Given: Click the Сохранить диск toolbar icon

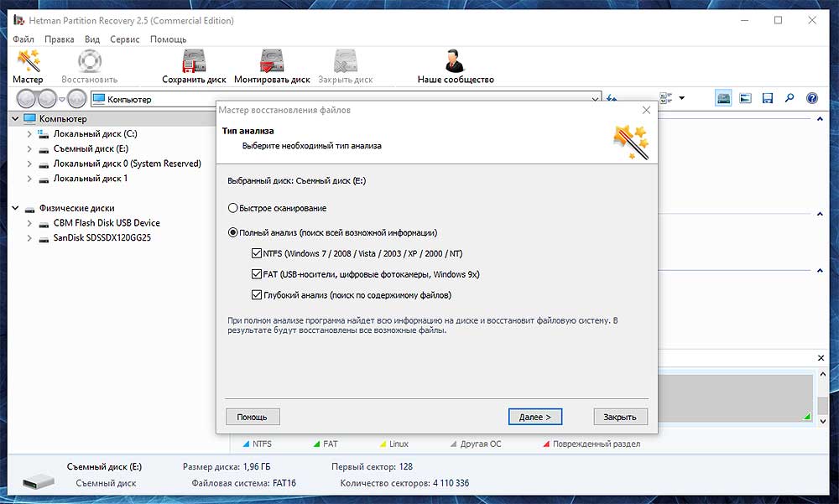Looking at the screenshot, I should tap(194, 60).
